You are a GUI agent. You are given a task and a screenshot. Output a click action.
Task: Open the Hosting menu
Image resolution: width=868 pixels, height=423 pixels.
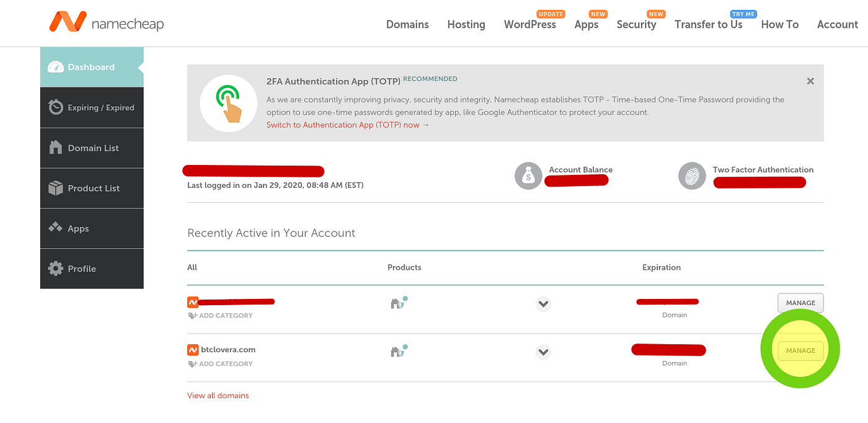point(466,24)
